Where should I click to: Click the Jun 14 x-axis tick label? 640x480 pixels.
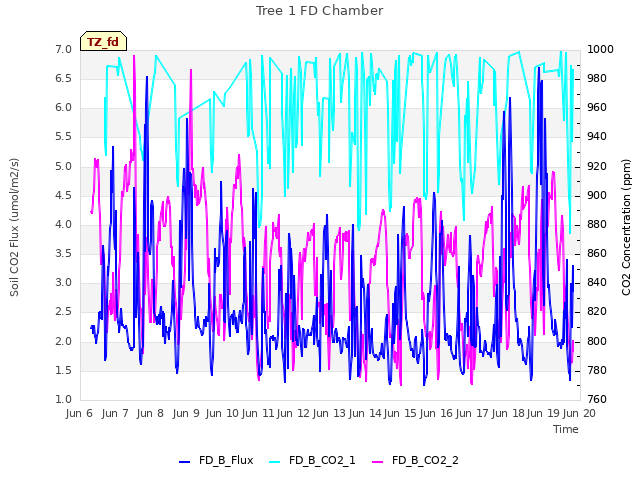click(365, 413)
